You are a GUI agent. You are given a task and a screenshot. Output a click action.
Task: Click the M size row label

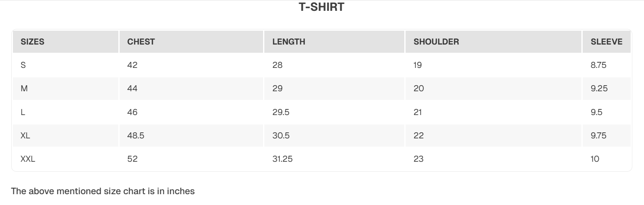(x=24, y=89)
